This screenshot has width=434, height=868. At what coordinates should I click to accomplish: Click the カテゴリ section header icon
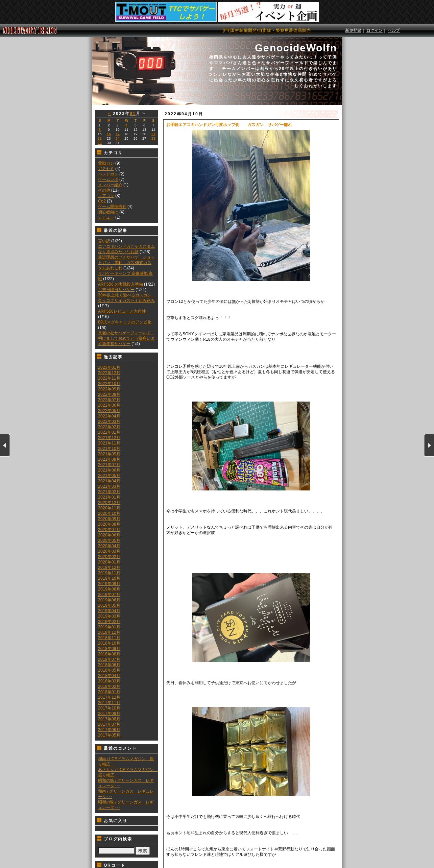(x=99, y=152)
